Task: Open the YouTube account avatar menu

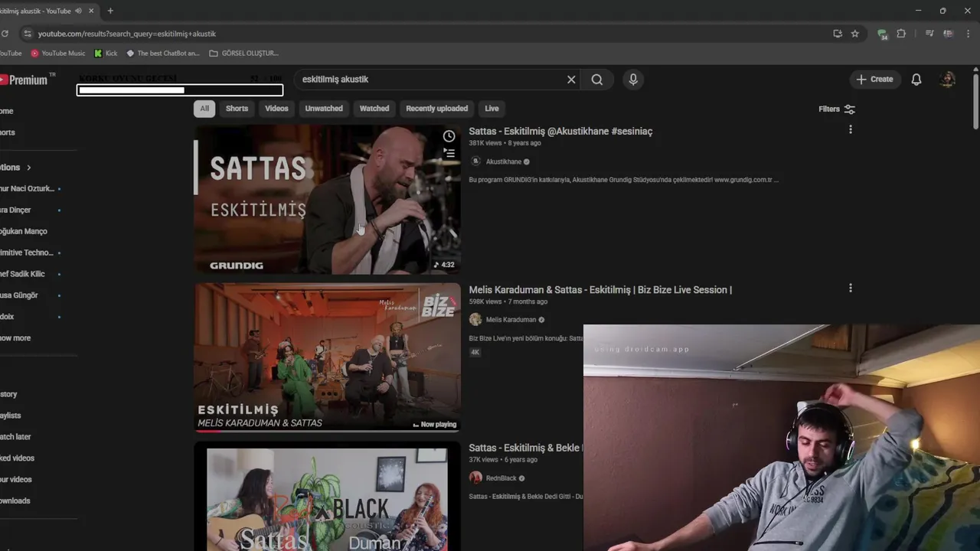Action: pos(948,80)
